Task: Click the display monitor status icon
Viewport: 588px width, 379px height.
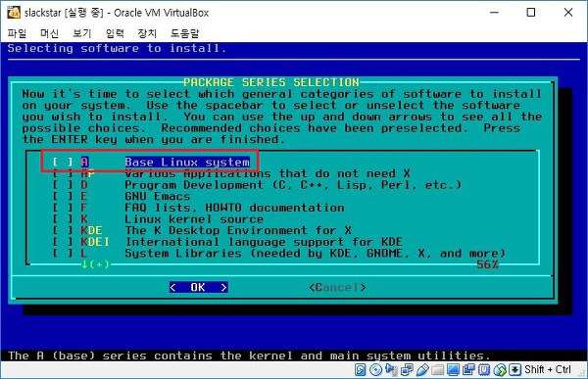Action: click(453, 370)
